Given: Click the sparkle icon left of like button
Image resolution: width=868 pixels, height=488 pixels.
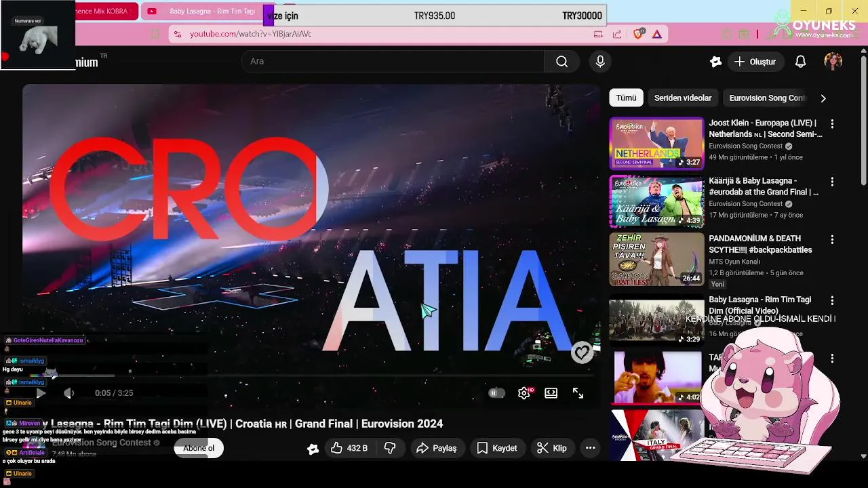Looking at the screenshot, I should coord(313,449).
